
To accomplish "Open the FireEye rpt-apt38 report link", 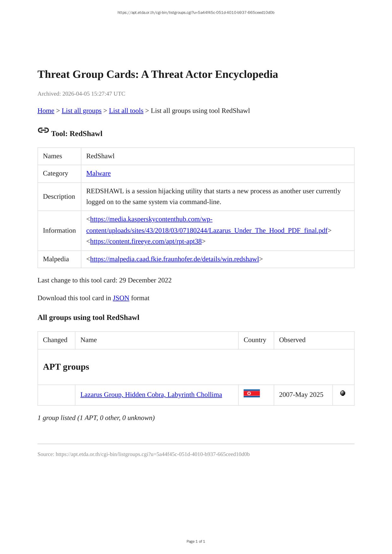I will [146, 242].
